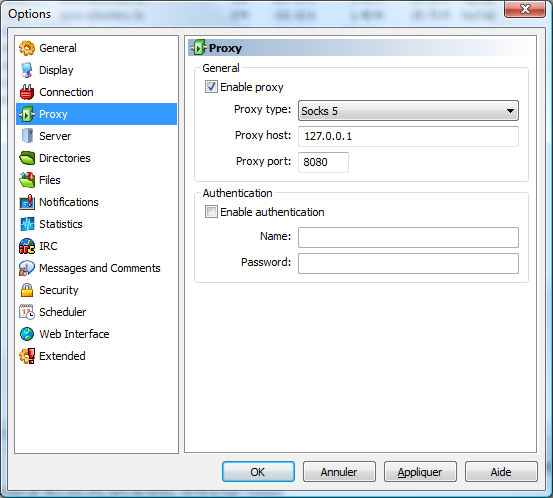Screen dimensions: 553x498
Task: Click the Extended gear warning icon
Action: [27, 356]
